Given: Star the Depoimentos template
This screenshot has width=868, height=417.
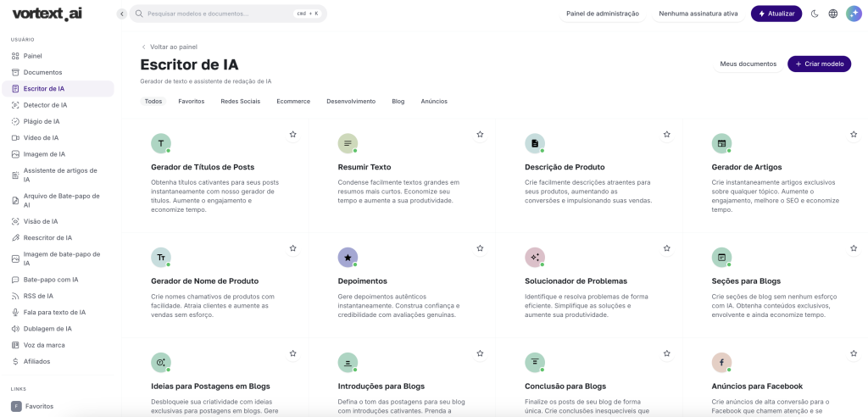Looking at the screenshot, I should click(x=480, y=248).
